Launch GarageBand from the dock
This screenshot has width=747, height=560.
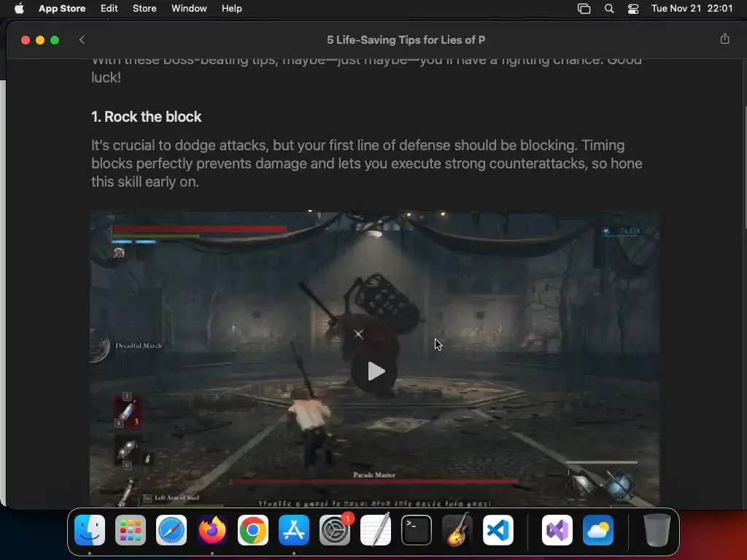click(457, 529)
